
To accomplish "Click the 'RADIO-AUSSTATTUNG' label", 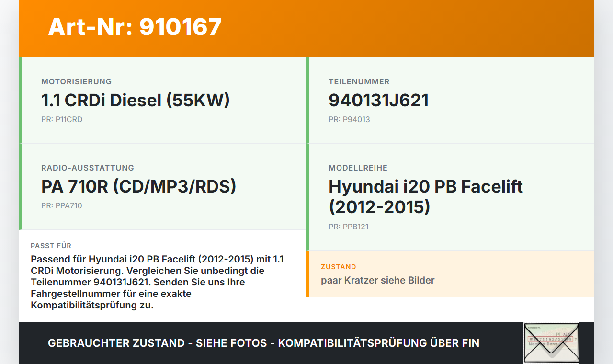I will point(88,168).
